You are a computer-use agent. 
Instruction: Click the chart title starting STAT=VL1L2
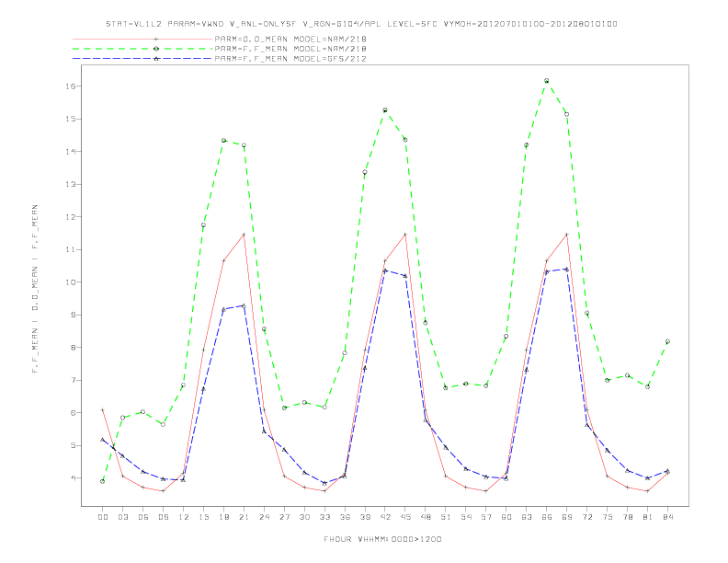[361, 24]
